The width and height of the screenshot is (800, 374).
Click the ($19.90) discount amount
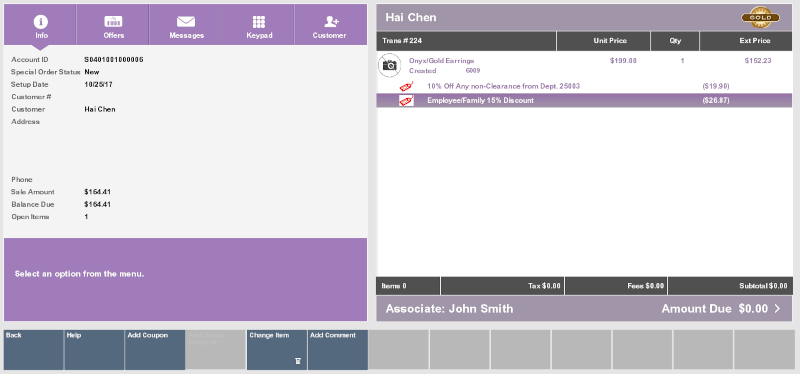point(716,86)
